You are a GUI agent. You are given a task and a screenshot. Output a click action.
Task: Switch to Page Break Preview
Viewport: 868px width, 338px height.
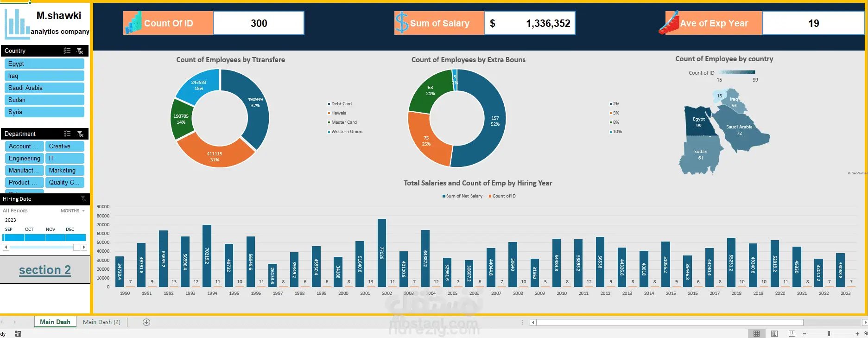coord(792,333)
